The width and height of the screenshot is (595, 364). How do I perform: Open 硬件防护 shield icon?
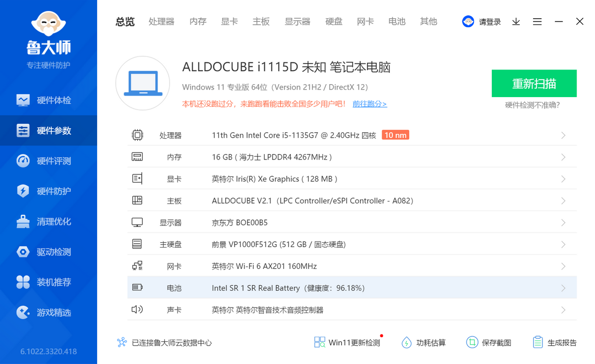click(23, 191)
